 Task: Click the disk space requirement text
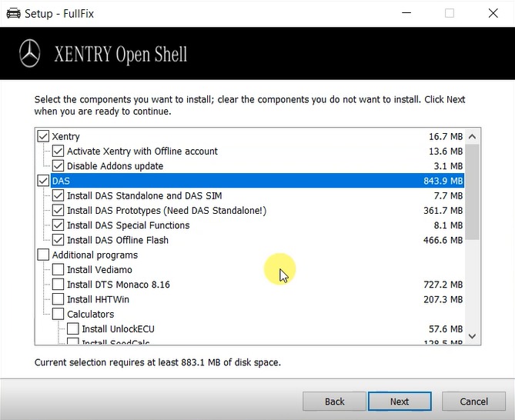point(158,362)
